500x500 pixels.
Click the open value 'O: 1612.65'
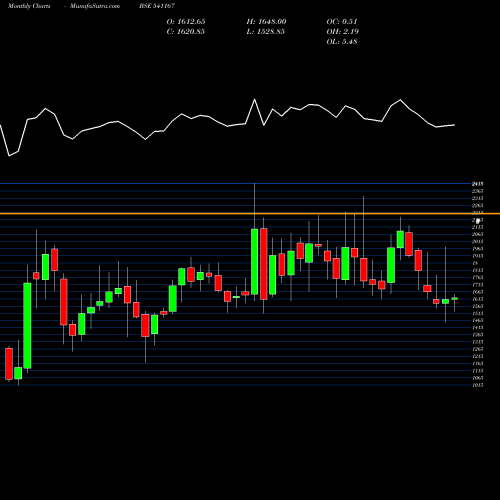[x=186, y=22]
